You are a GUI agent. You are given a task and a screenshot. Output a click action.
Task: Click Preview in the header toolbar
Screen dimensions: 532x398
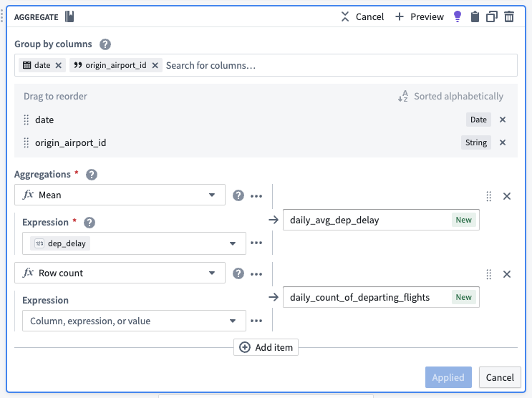point(420,16)
